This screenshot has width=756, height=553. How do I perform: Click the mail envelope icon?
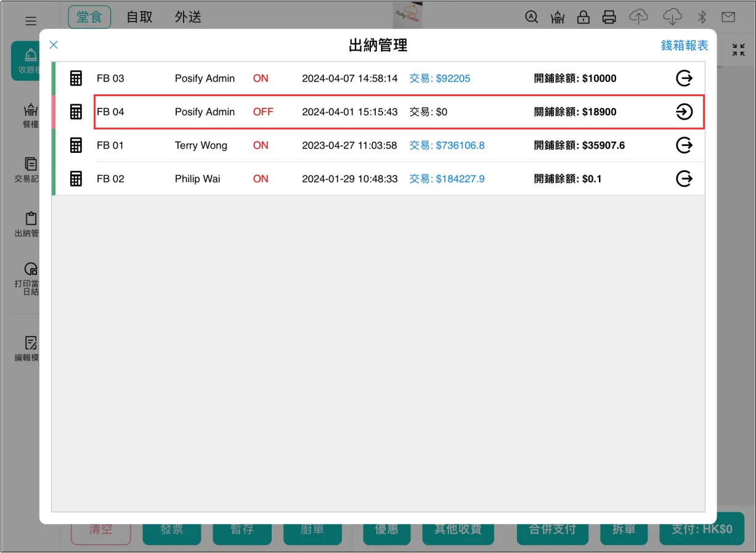coord(728,17)
